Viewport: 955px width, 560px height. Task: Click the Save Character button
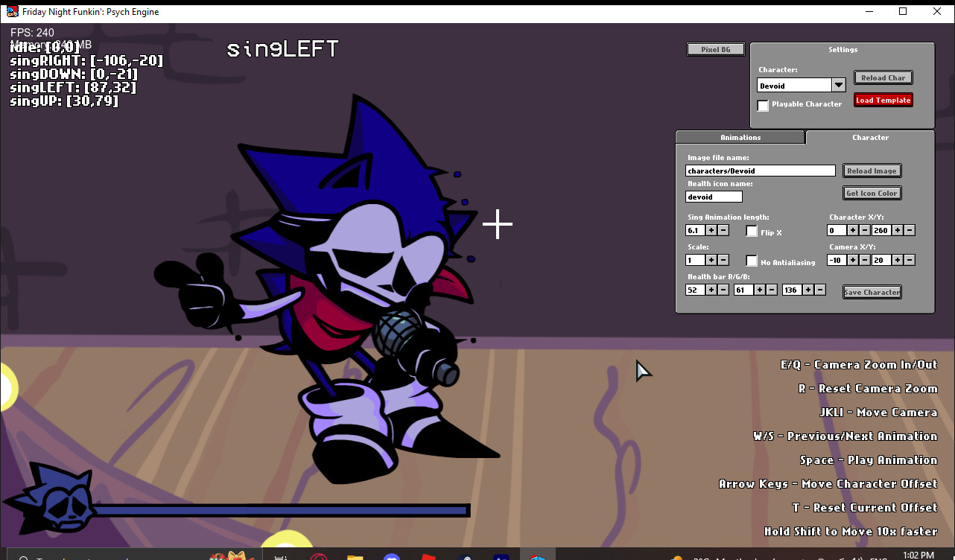click(872, 292)
